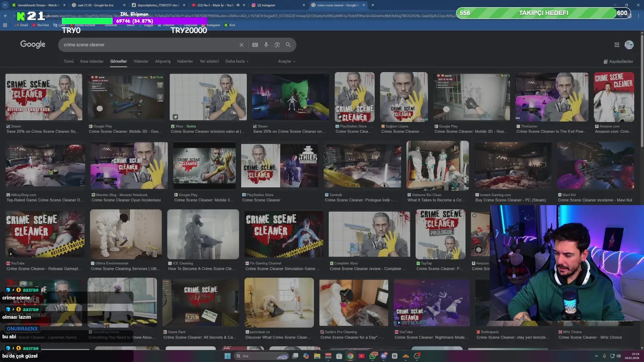The width and height of the screenshot is (644, 362).
Task: Switch to the Videolar tab
Action: click(x=141, y=61)
